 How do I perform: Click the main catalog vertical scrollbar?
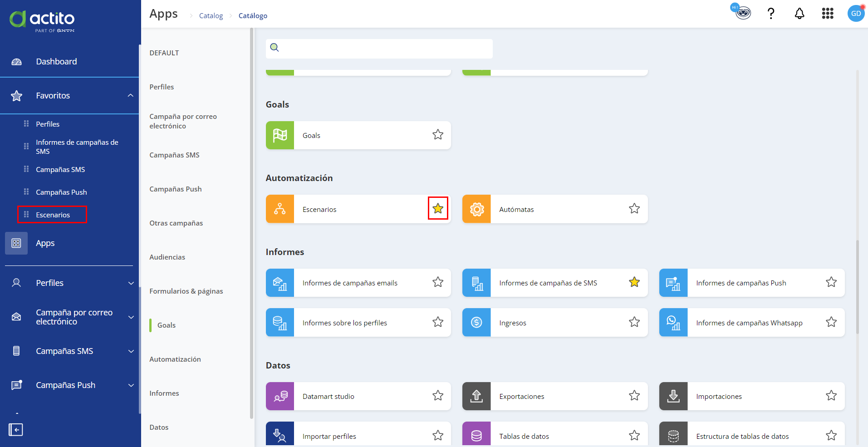tap(857, 287)
